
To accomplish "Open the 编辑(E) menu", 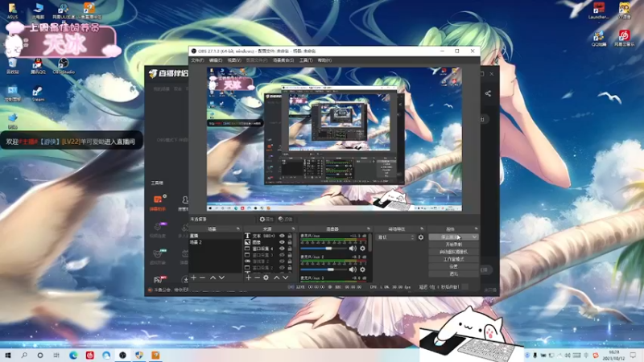I will (215, 60).
